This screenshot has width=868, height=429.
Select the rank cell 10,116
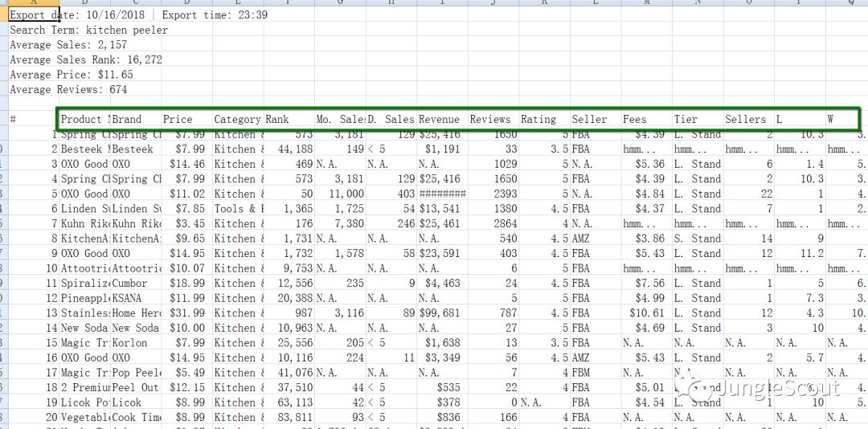click(x=289, y=358)
